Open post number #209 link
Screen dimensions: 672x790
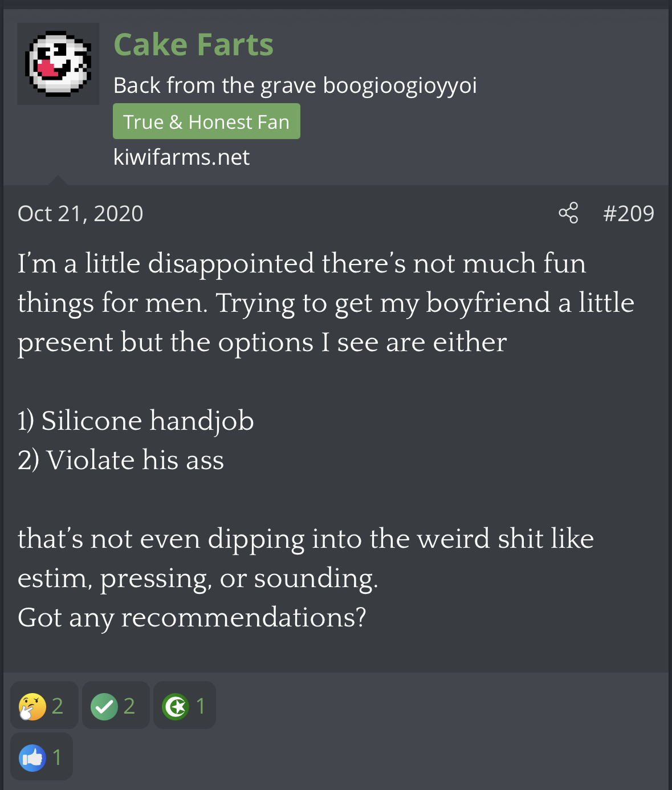629,213
